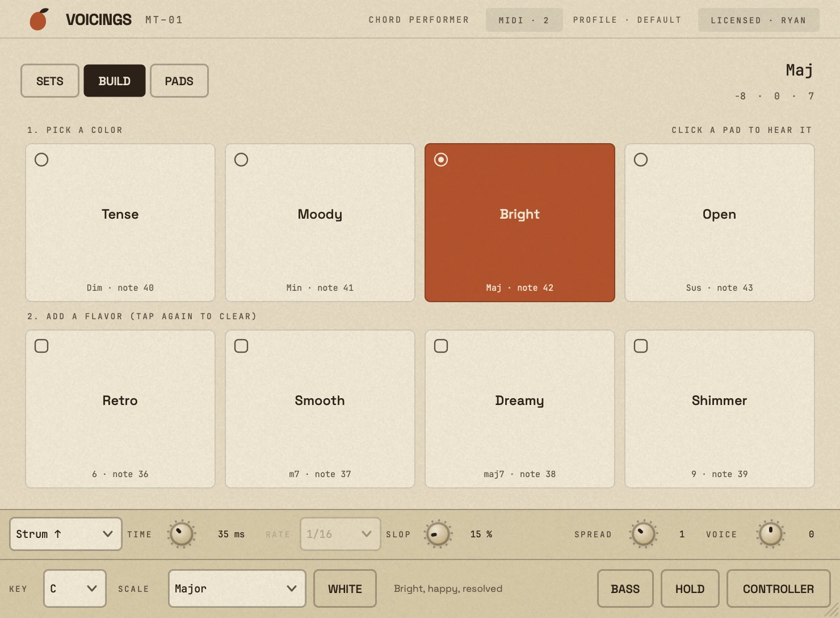
Task: Open the Strum mode dropdown
Action: pyautogui.click(x=66, y=534)
